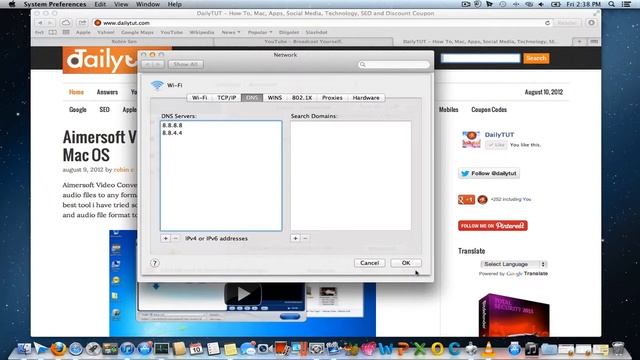Click the Network window search field
The image size is (640, 360).
394,64
